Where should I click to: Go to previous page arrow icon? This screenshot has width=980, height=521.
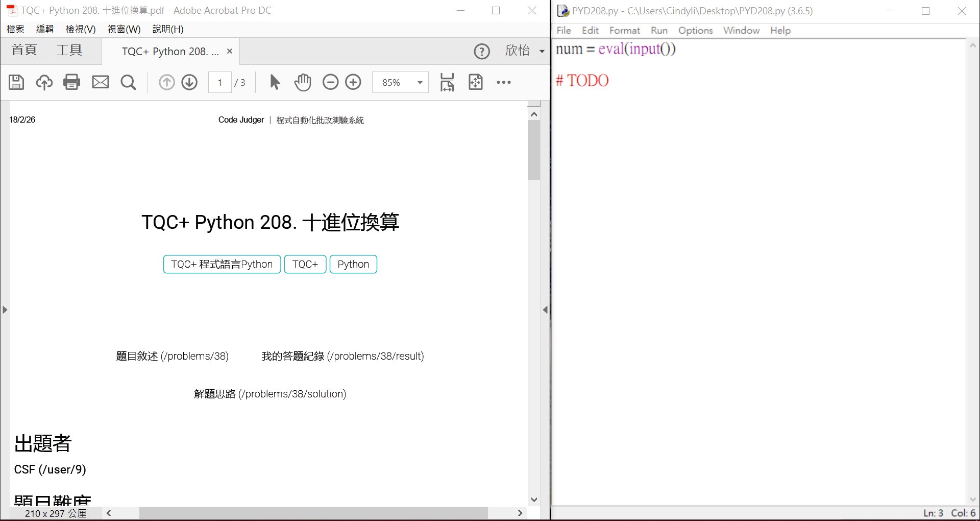point(166,82)
